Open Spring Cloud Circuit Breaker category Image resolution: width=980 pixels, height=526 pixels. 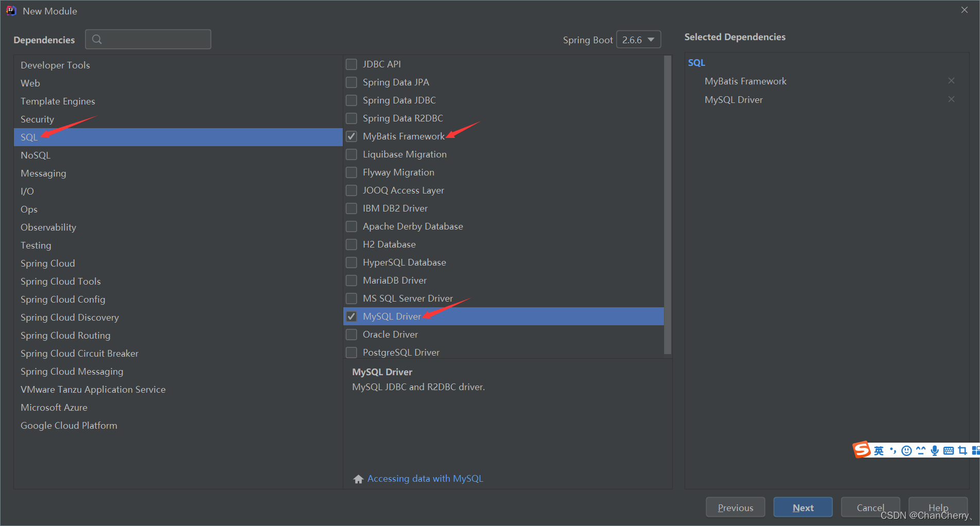coord(178,354)
